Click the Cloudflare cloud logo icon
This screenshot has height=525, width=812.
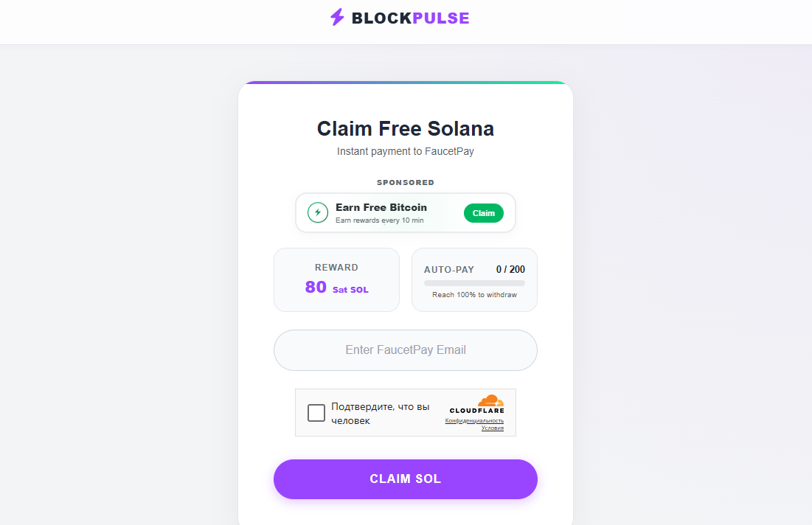[x=490, y=400]
